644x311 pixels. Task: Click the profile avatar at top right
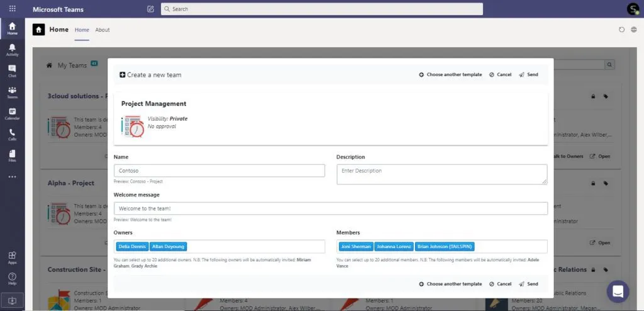(x=633, y=9)
